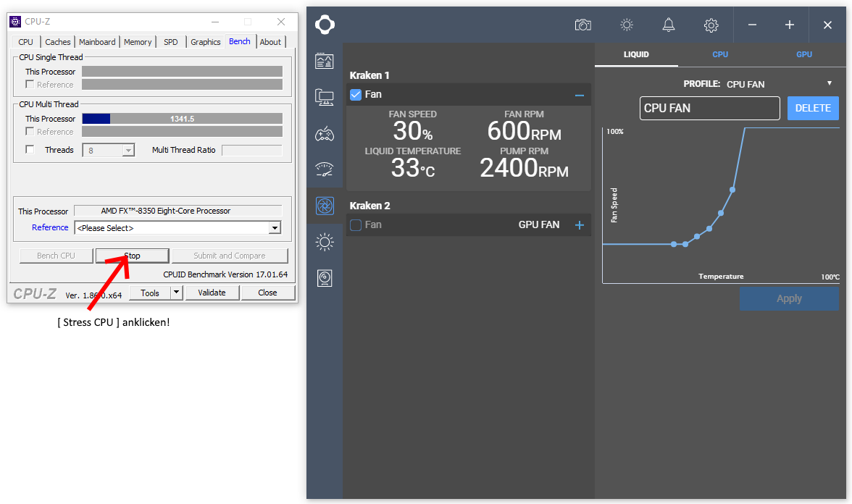Click the CPU FAN profile name field
The height and width of the screenshot is (504, 852).
point(710,108)
